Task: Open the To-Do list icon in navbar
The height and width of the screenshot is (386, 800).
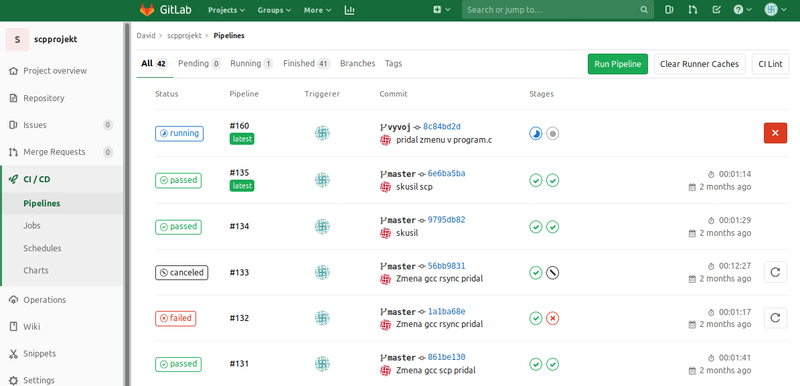Action: 716,10
